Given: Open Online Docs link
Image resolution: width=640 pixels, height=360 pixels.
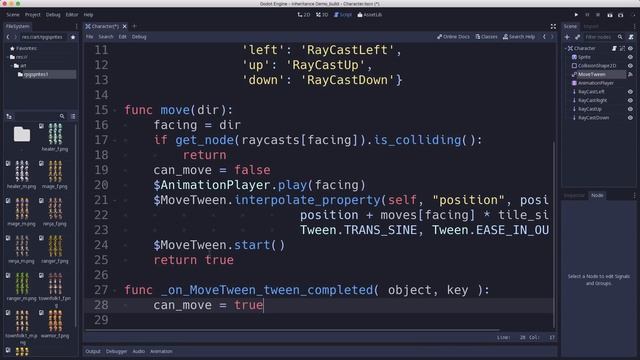Looking at the screenshot, I should (x=453, y=37).
